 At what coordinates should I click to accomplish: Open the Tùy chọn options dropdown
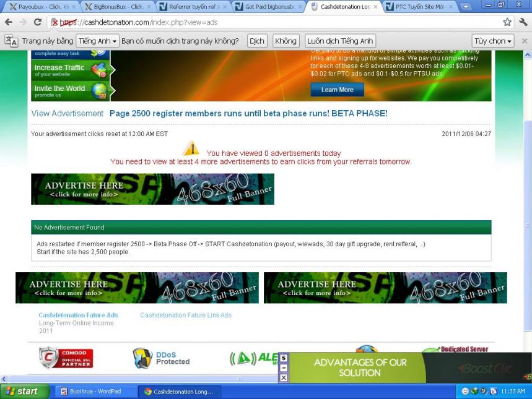492,41
